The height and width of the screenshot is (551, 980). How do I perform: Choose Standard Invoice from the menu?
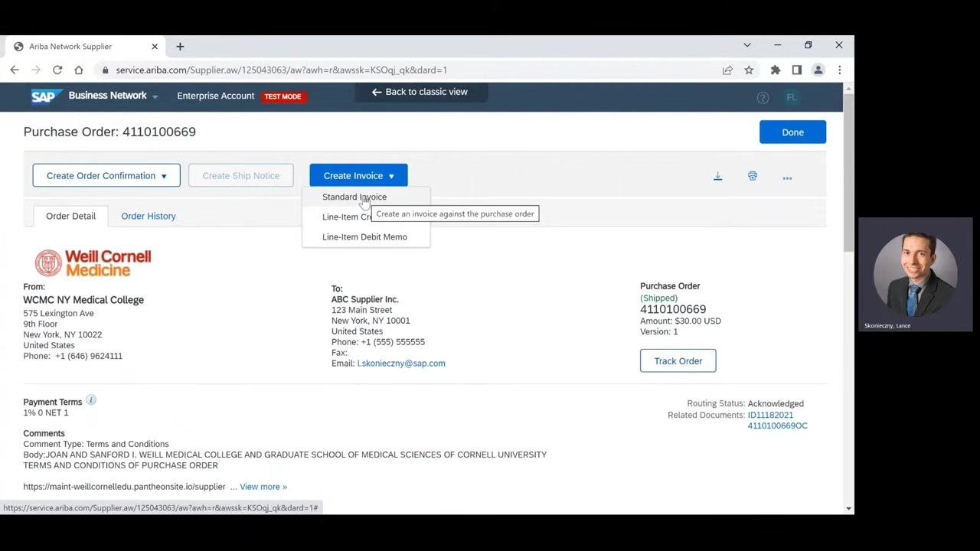(354, 197)
